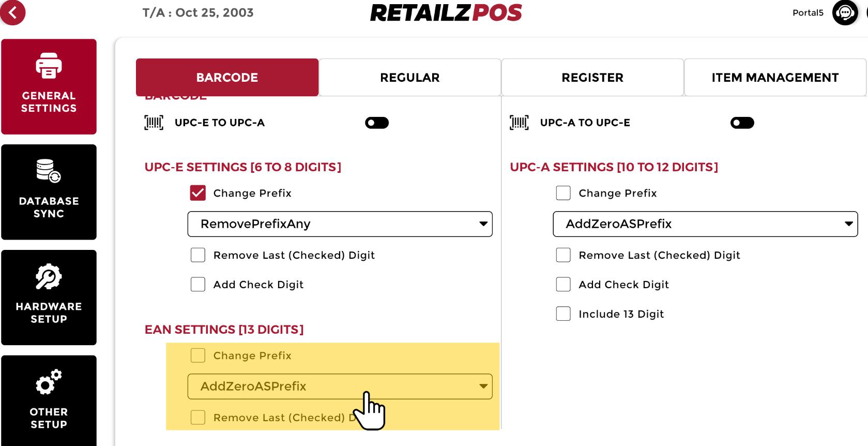Uncheck Change Prefix under UPC-E settings

tap(198, 193)
